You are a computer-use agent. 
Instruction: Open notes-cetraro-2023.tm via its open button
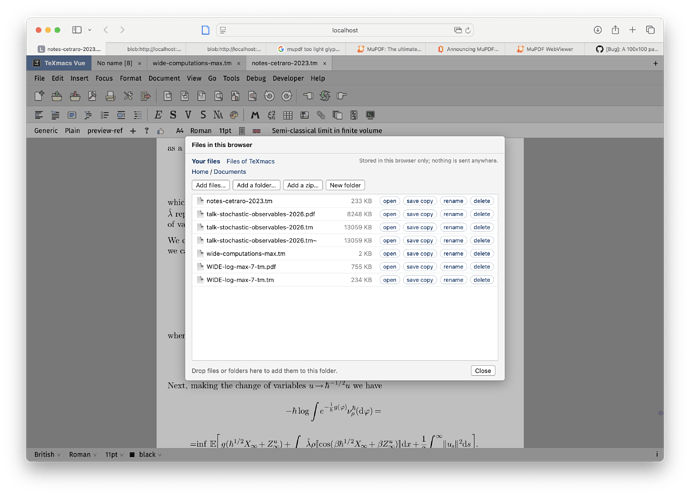(x=389, y=201)
